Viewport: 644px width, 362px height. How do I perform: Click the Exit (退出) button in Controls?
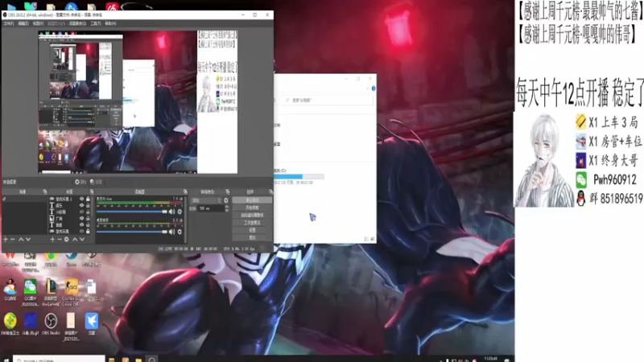point(252,237)
